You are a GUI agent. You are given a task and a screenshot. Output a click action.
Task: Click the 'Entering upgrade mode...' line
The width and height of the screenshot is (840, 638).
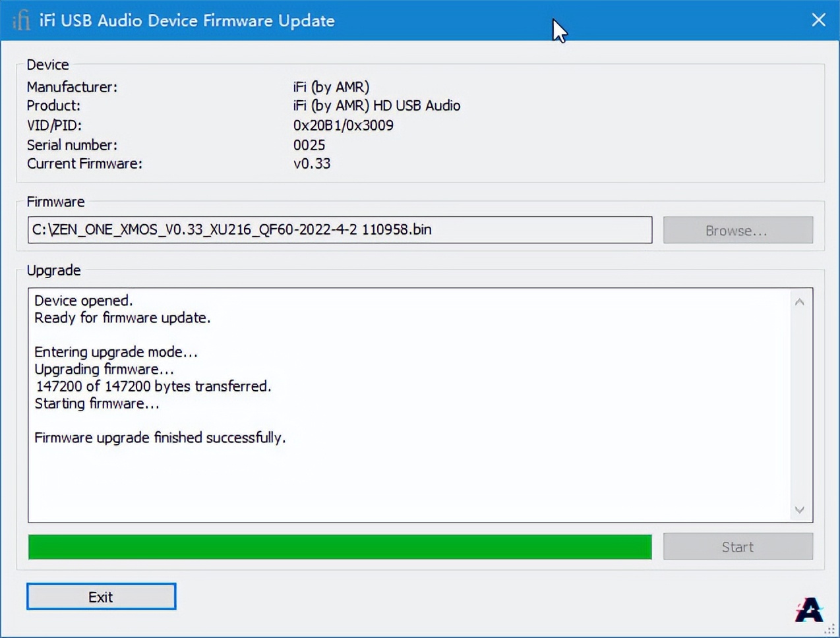[116, 352]
